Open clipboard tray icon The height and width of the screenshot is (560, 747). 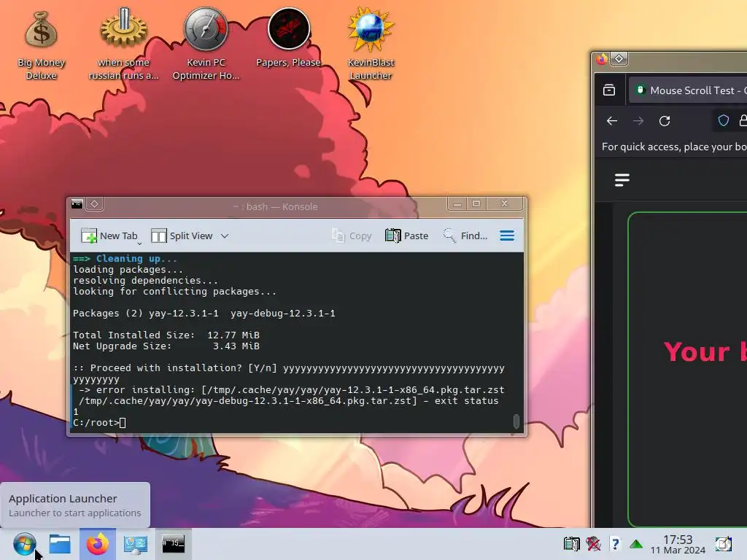(x=572, y=544)
